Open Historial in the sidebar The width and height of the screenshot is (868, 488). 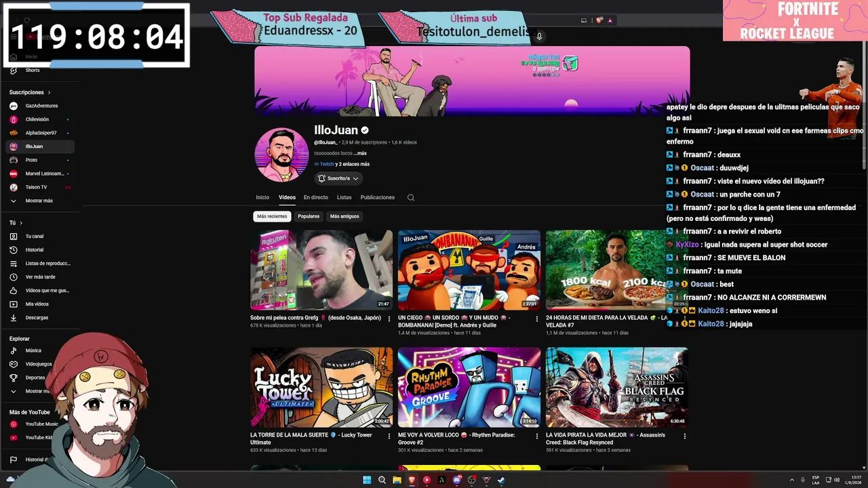click(34, 250)
